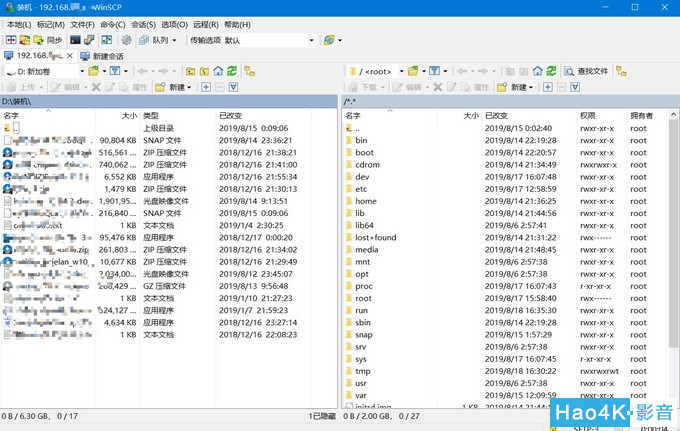680x431 pixels.
Task: Click the globe refresh icon on main toolbar
Action: pyautogui.click(x=329, y=40)
